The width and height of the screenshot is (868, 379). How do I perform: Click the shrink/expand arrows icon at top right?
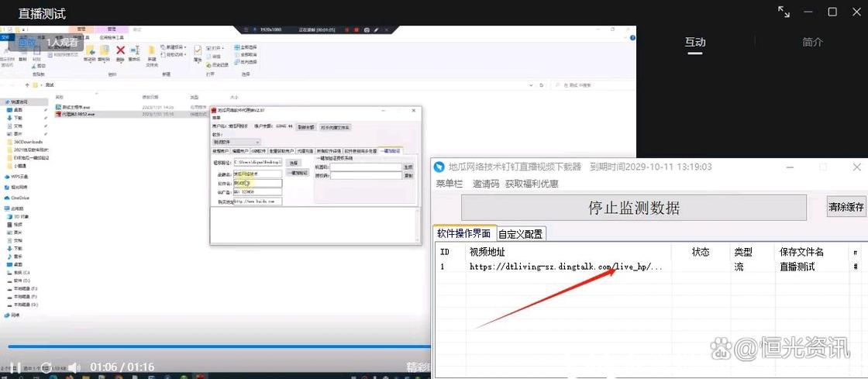click(784, 12)
